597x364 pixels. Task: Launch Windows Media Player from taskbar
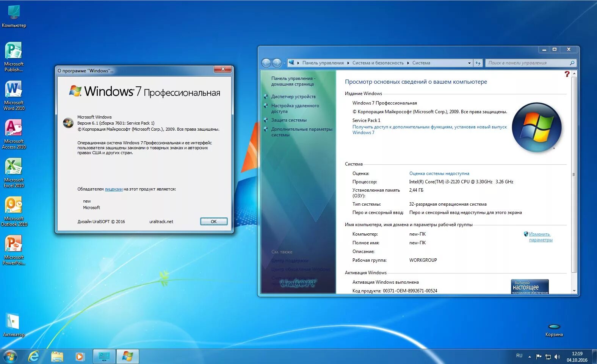click(x=80, y=356)
